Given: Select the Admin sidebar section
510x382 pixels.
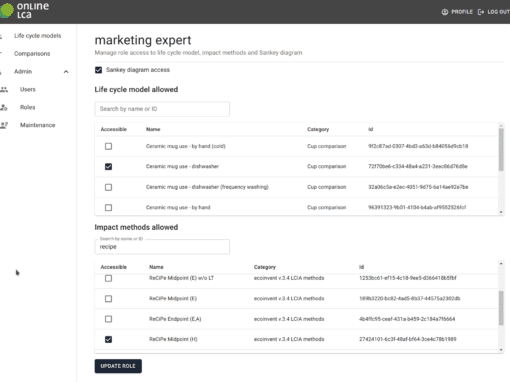Looking at the screenshot, I should pyautogui.click(x=23, y=71).
